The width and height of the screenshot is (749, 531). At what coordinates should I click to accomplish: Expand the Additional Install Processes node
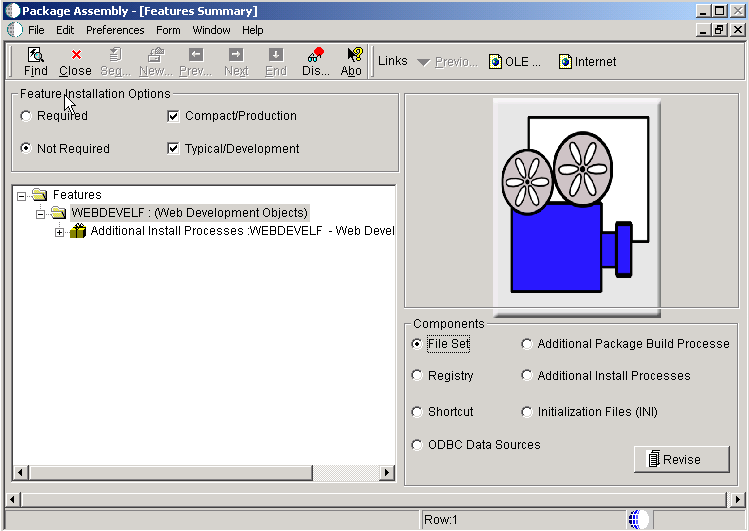[59, 233]
